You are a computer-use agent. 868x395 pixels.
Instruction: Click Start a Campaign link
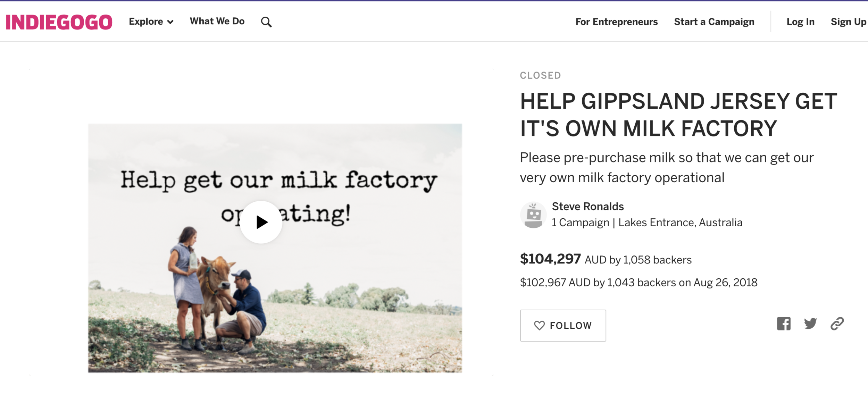pos(714,22)
